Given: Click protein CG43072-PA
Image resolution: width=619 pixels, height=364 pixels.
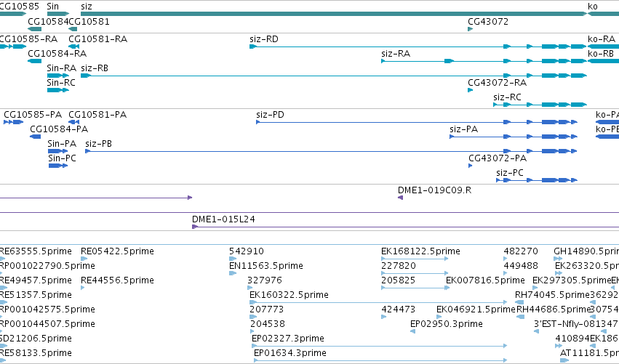Looking at the screenshot, I should tap(498, 158).
